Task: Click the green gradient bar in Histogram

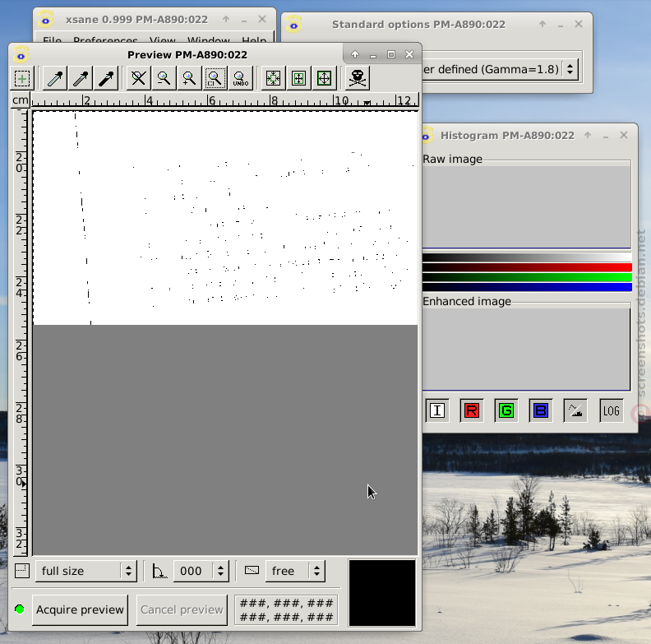Action: 527,277
